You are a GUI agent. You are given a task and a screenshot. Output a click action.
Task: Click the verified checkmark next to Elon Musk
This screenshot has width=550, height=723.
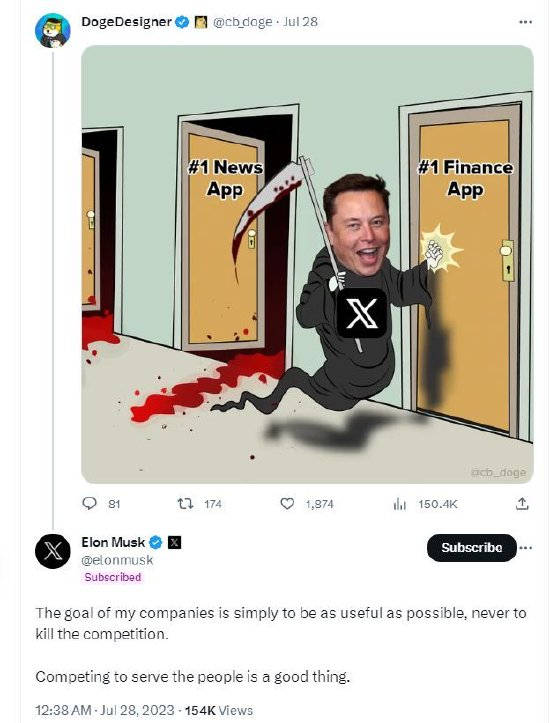click(156, 542)
